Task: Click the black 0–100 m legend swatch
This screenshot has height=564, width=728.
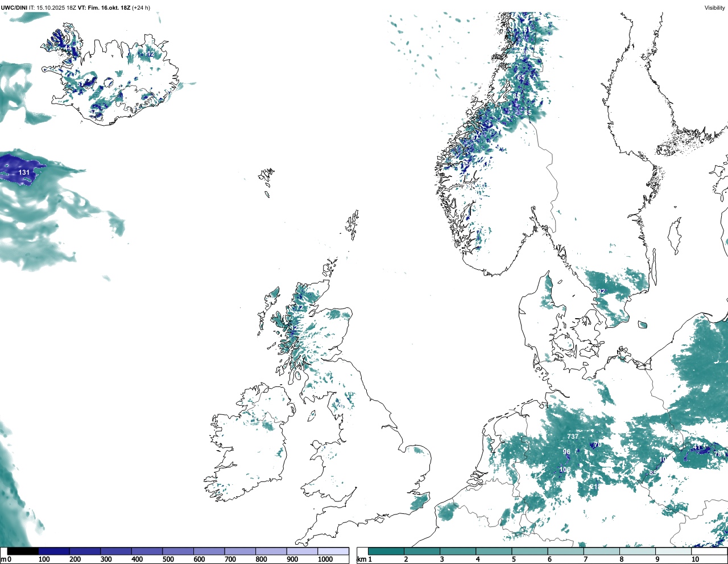Action: [x=23, y=551]
